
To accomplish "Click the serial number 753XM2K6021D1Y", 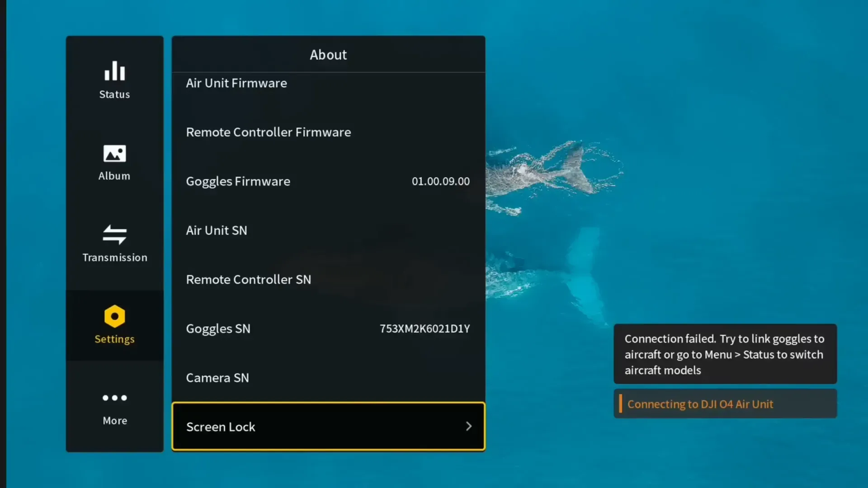I will [425, 328].
